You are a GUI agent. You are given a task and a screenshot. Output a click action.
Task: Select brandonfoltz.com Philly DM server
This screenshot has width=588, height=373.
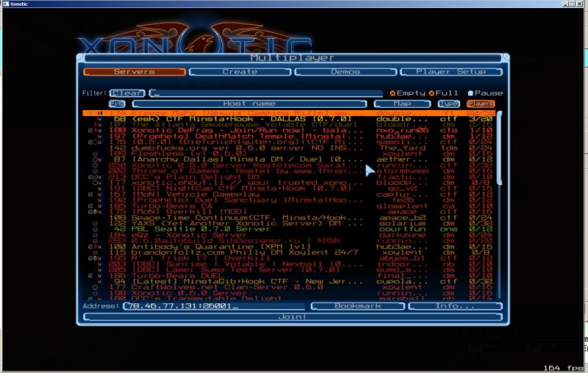(x=289, y=252)
